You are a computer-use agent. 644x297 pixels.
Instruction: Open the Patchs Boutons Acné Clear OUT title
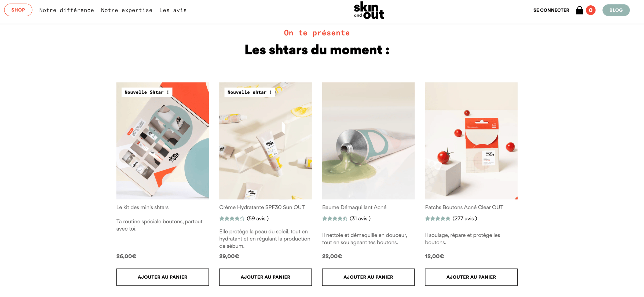[x=464, y=207]
